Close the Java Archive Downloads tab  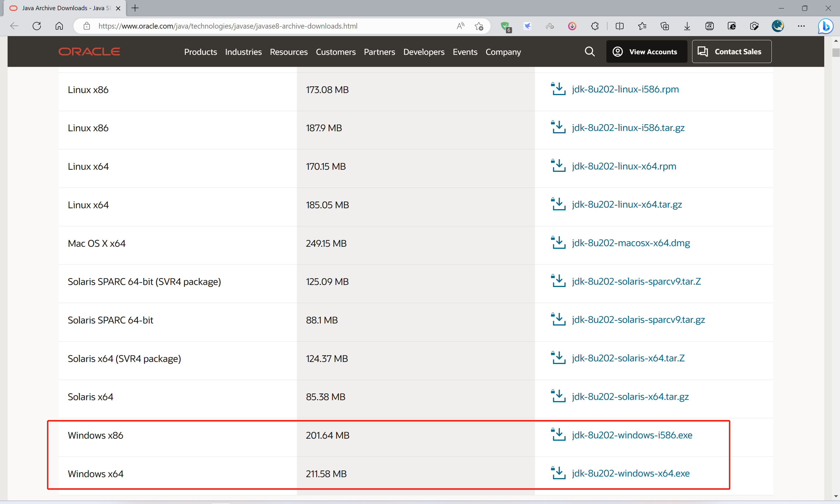tap(118, 8)
